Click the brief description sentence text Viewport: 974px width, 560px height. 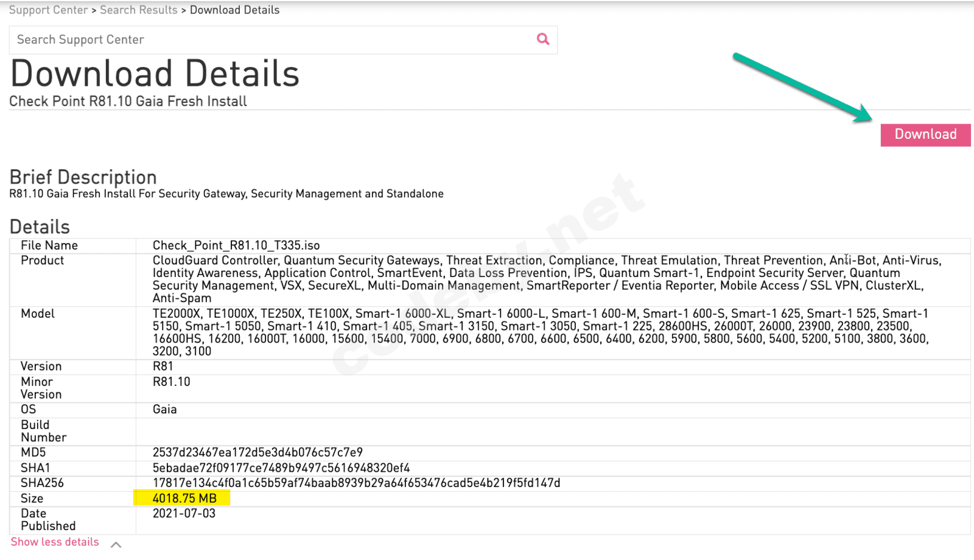pyautogui.click(x=226, y=194)
